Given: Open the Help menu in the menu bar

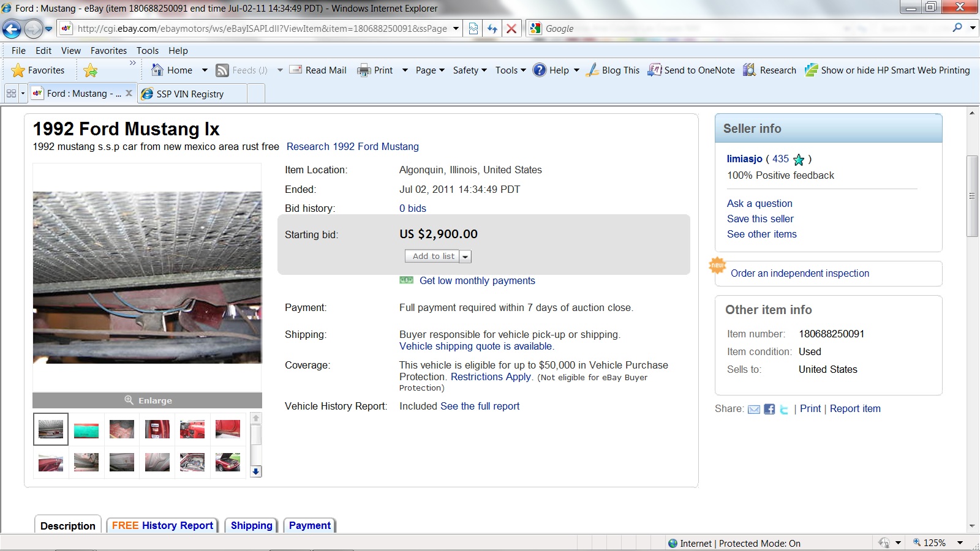Looking at the screenshot, I should pyautogui.click(x=178, y=50).
